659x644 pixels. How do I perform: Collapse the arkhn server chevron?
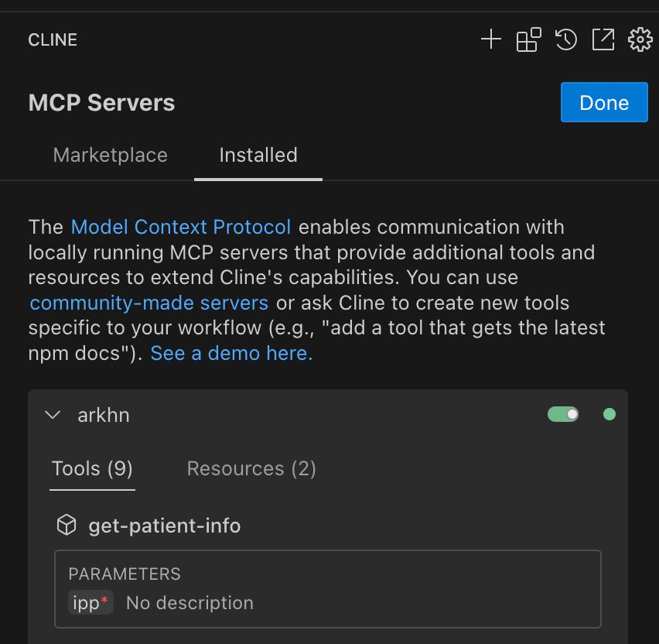[x=53, y=415]
